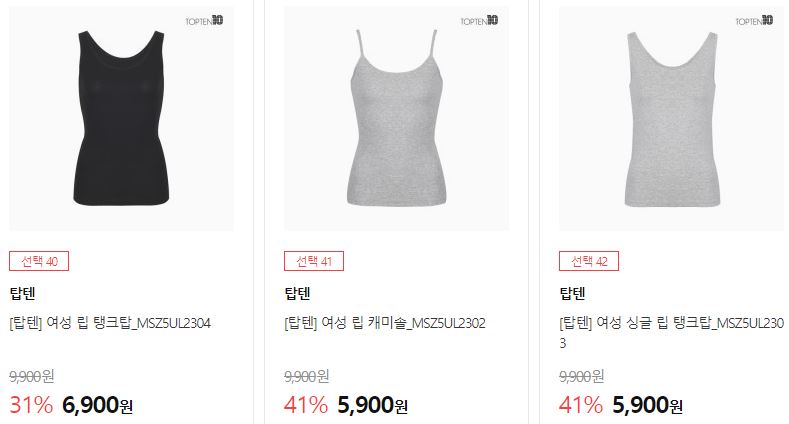Image resolution: width=789 pixels, height=424 pixels.
Task: Select the 선택 41 badge
Action: 314,261
